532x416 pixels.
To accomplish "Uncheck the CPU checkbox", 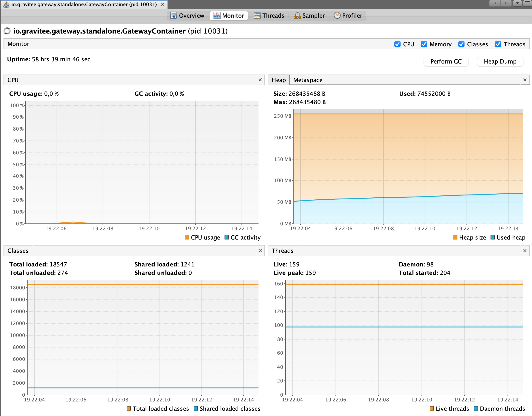I will click(x=397, y=44).
